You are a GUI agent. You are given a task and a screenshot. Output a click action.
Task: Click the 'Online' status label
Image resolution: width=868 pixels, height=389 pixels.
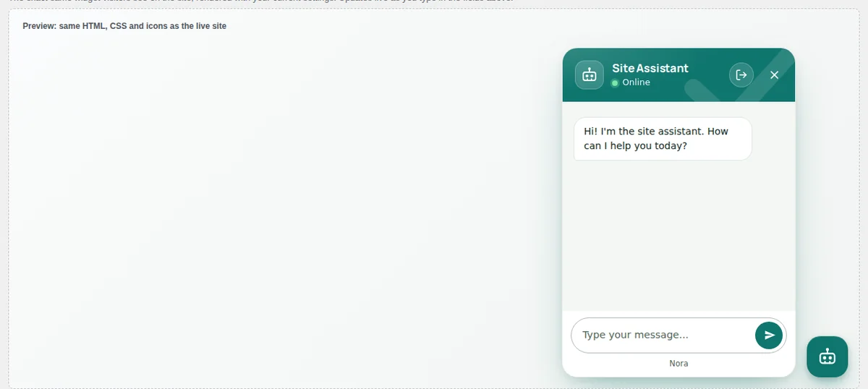pos(637,82)
